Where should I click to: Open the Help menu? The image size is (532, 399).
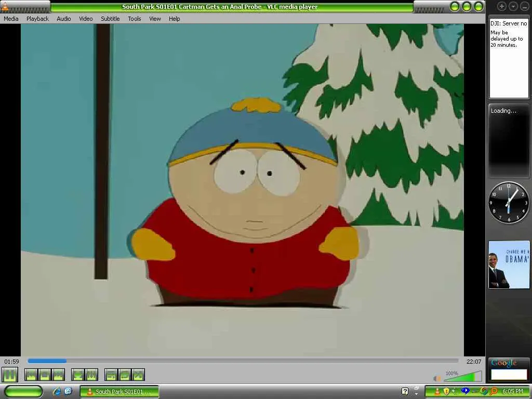175,19
